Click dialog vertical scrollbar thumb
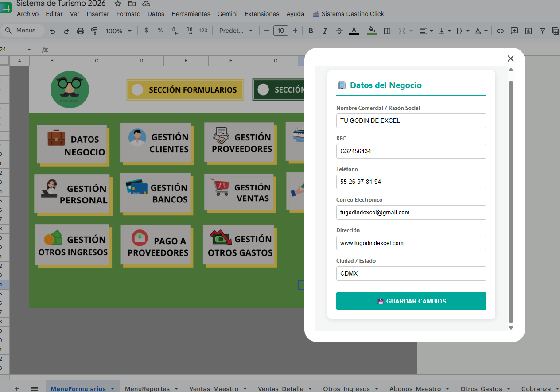 511,202
